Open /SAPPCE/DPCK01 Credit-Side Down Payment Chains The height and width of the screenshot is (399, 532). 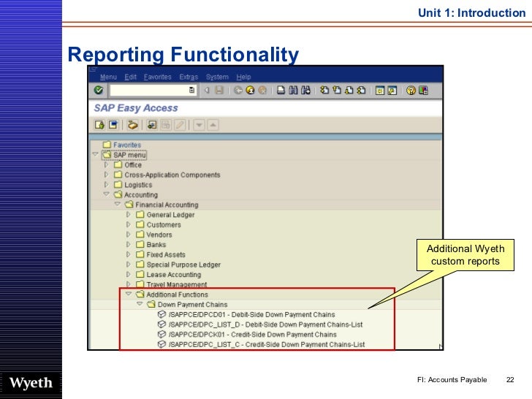tap(247, 335)
